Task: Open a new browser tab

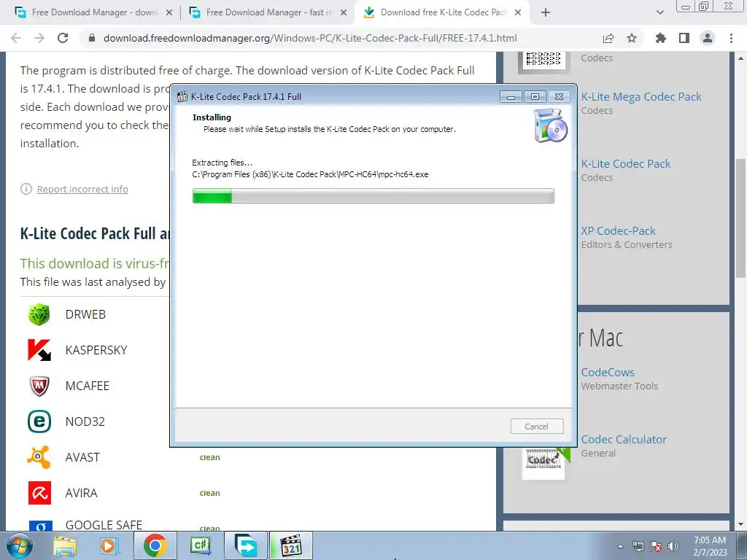Action: (546, 13)
